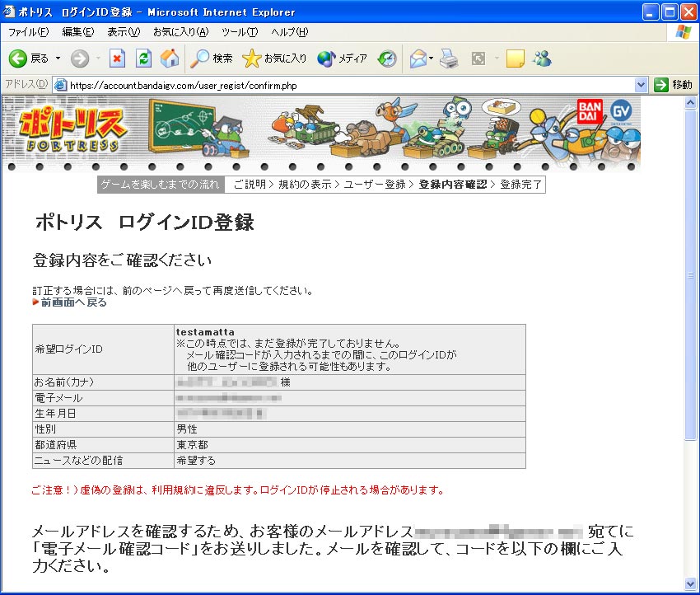
Task: Click the お名前(カナ) label cell
Action: coord(103,382)
